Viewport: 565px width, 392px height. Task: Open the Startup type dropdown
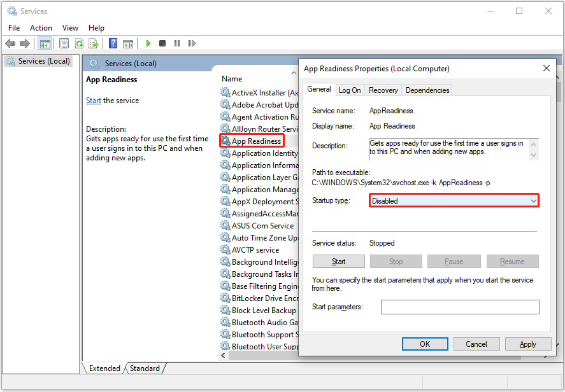tap(454, 200)
